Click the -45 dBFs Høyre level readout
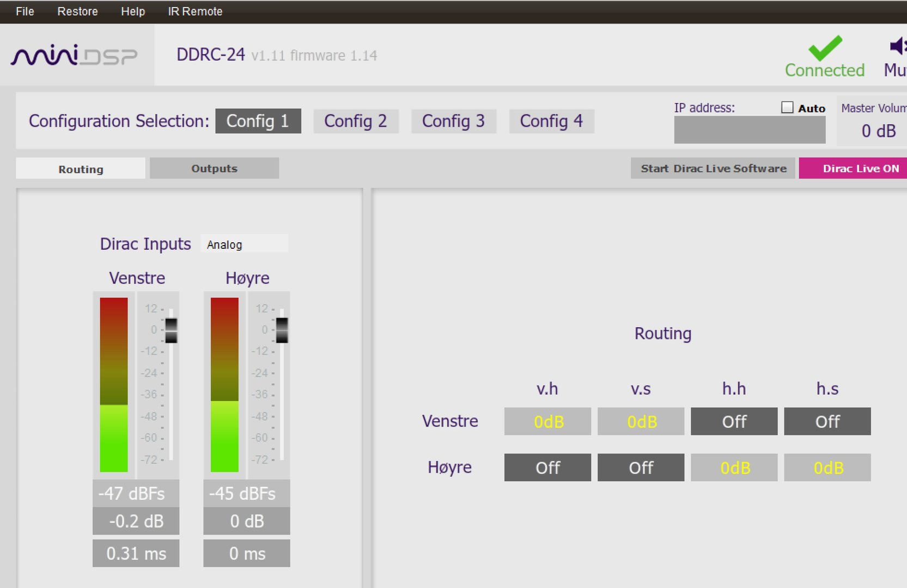The height and width of the screenshot is (588, 907). [x=247, y=493]
